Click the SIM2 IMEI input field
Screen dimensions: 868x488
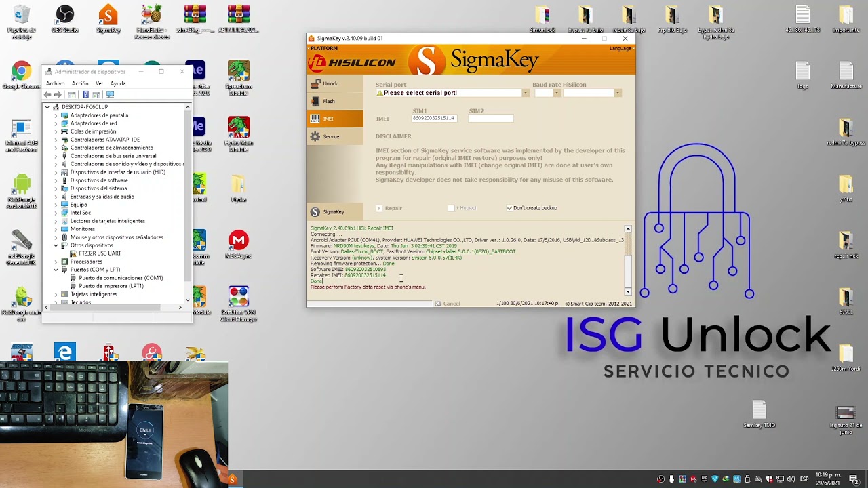pos(490,118)
